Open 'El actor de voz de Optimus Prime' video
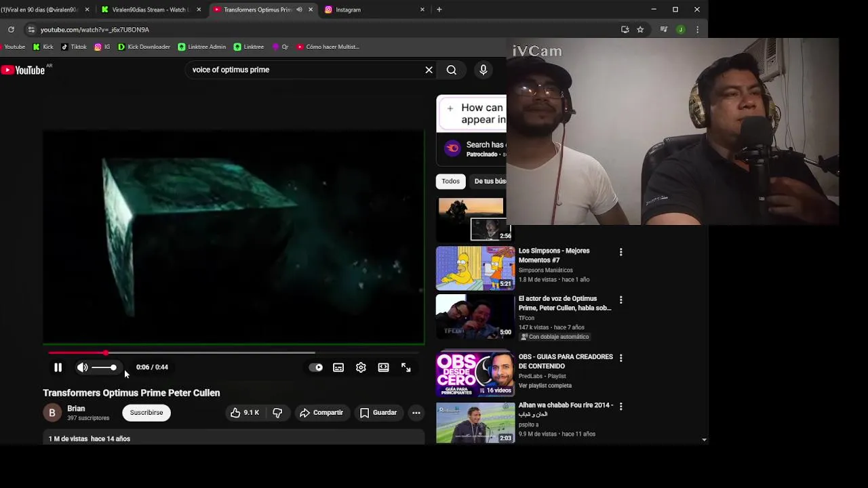Screen dimensions: 868x488 click(565, 303)
